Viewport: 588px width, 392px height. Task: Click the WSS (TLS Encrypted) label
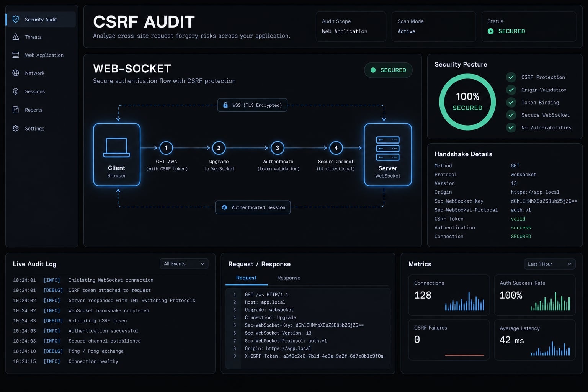click(252, 105)
